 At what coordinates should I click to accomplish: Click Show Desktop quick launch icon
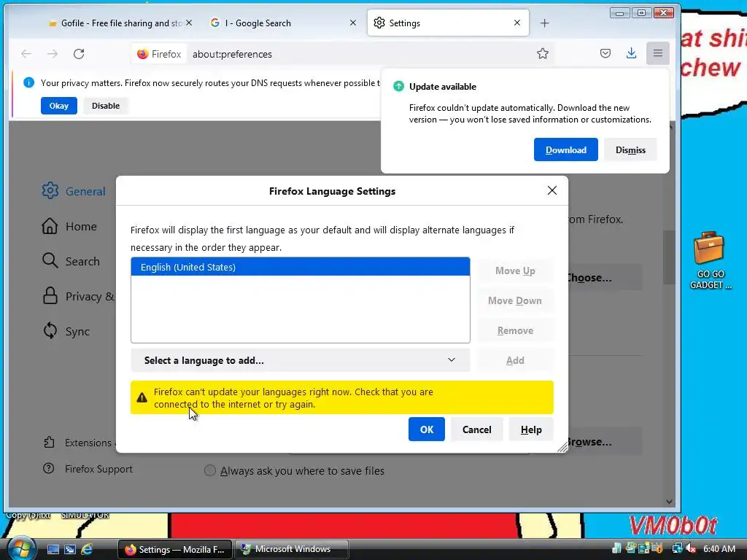coord(53,549)
